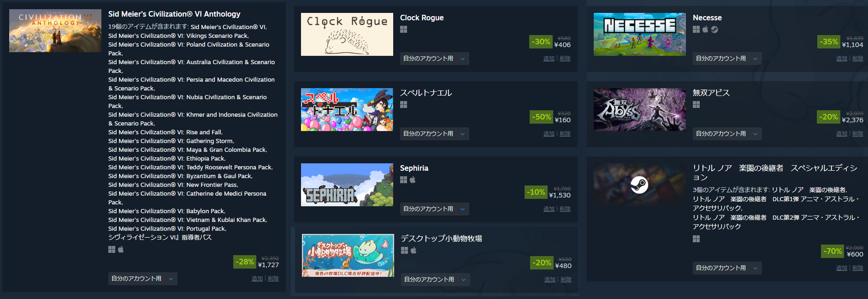Image resolution: width=868 pixels, height=299 pixels.
Task: Click Windows icon under リトル ノア bundle
Action: click(696, 239)
